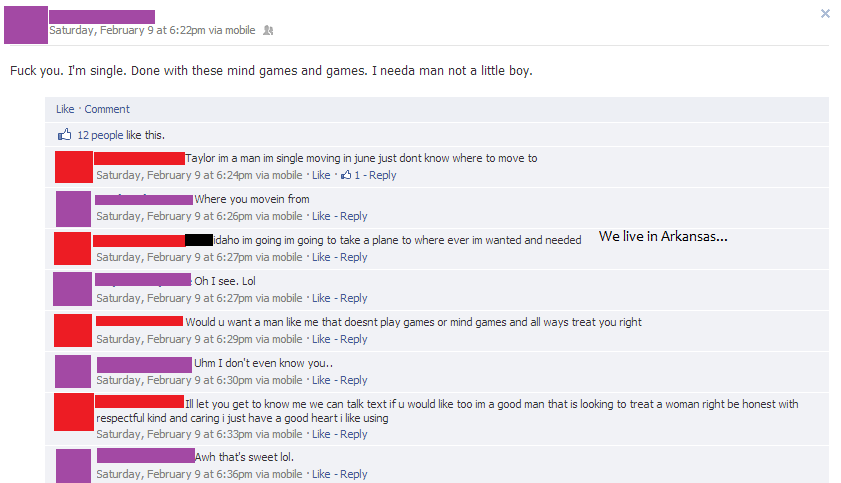Open the post timestamp Saturday, February 9 at 6:22pm
This screenshot has height=483, width=841.
click(x=152, y=31)
